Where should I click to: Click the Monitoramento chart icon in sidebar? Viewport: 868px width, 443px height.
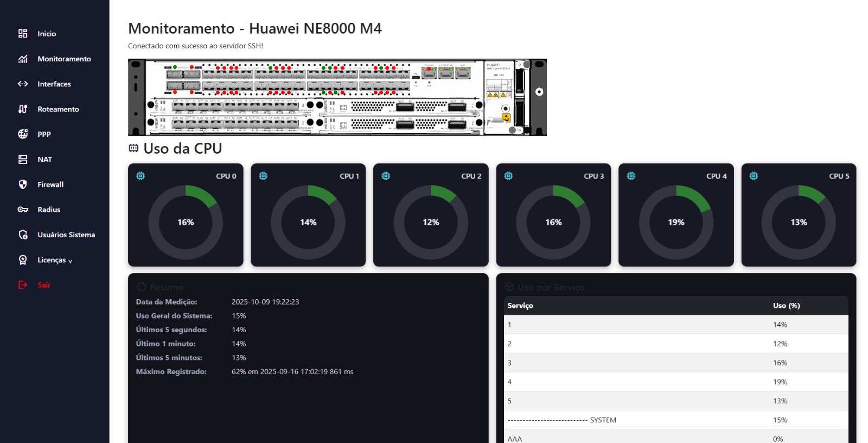pos(23,59)
